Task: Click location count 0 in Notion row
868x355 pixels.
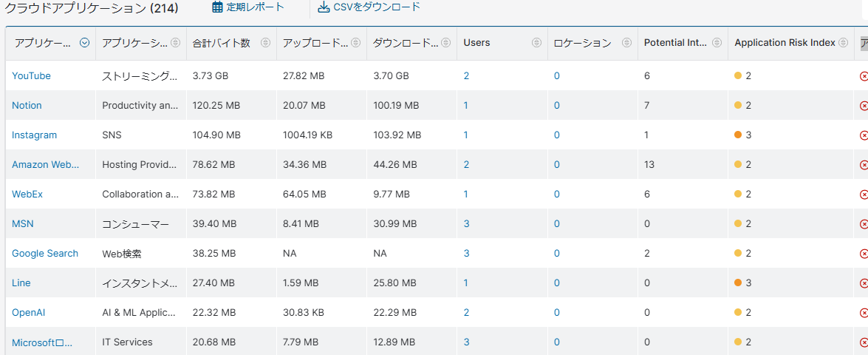Action: (x=556, y=105)
